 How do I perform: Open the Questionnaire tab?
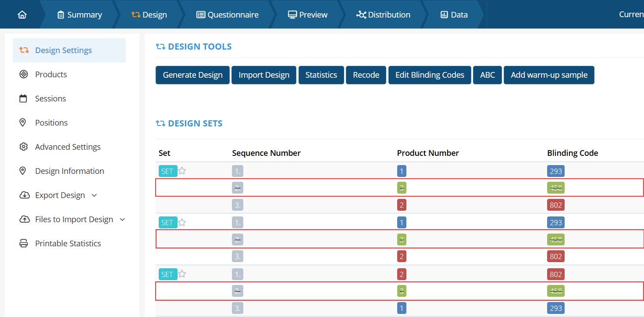click(x=228, y=14)
